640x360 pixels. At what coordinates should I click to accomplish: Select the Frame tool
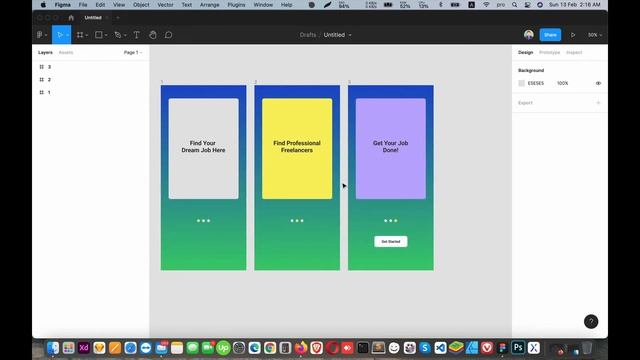[80, 35]
